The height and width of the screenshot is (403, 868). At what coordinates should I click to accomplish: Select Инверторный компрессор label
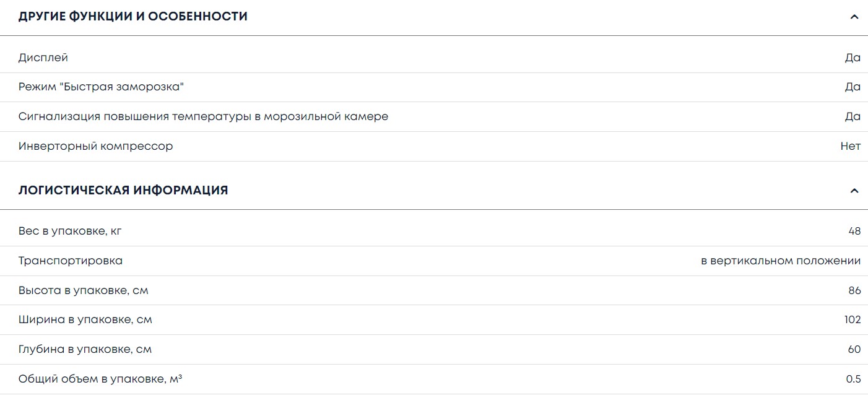(x=95, y=146)
